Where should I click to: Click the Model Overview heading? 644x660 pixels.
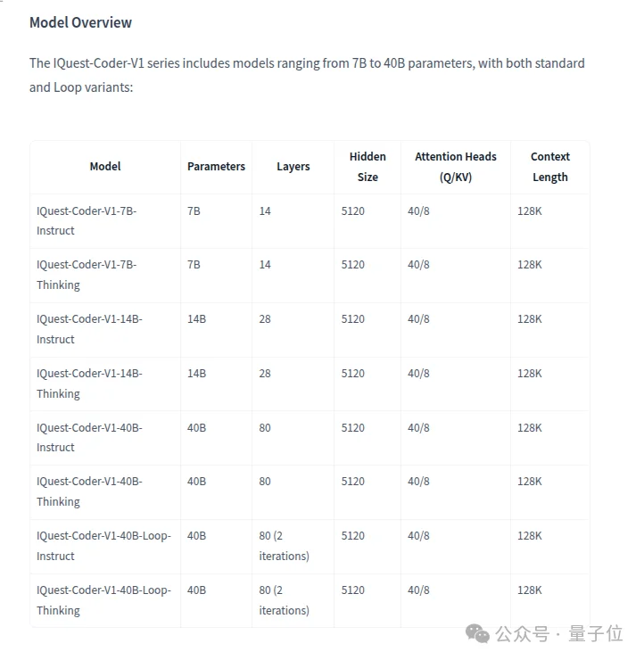click(80, 22)
